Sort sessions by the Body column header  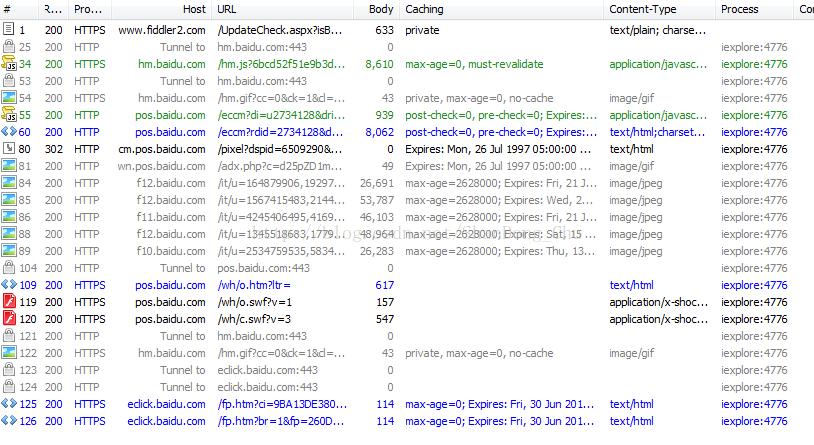click(x=376, y=9)
